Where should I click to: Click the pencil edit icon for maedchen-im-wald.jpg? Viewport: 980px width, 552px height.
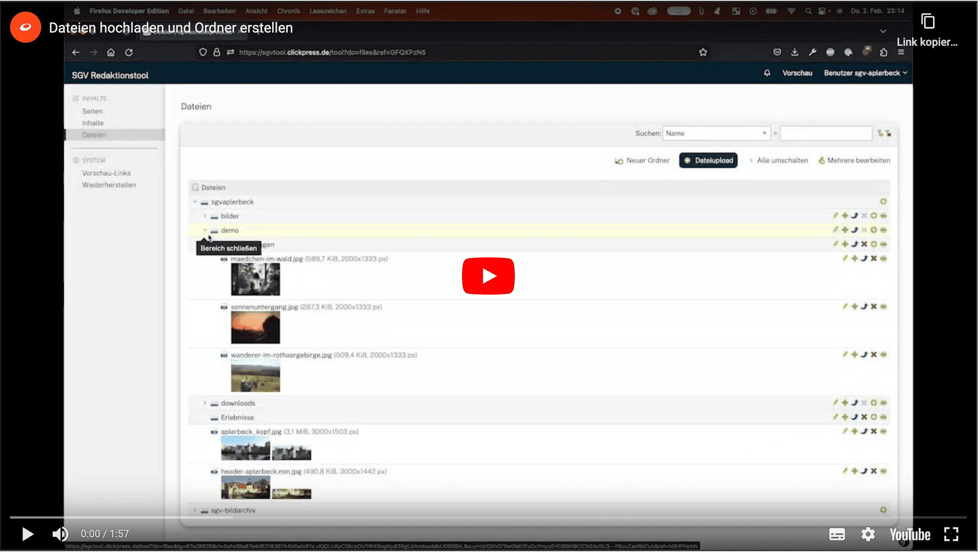(x=845, y=259)
